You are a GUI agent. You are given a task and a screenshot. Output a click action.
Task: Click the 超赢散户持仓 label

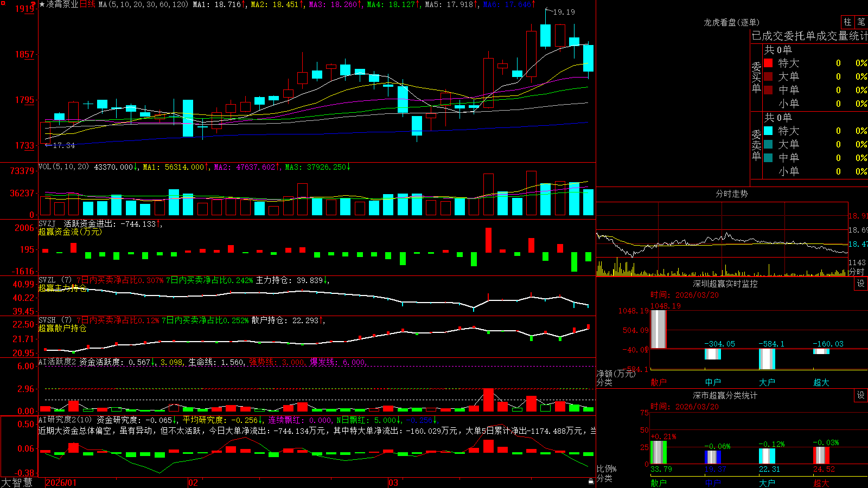[62, 328]
